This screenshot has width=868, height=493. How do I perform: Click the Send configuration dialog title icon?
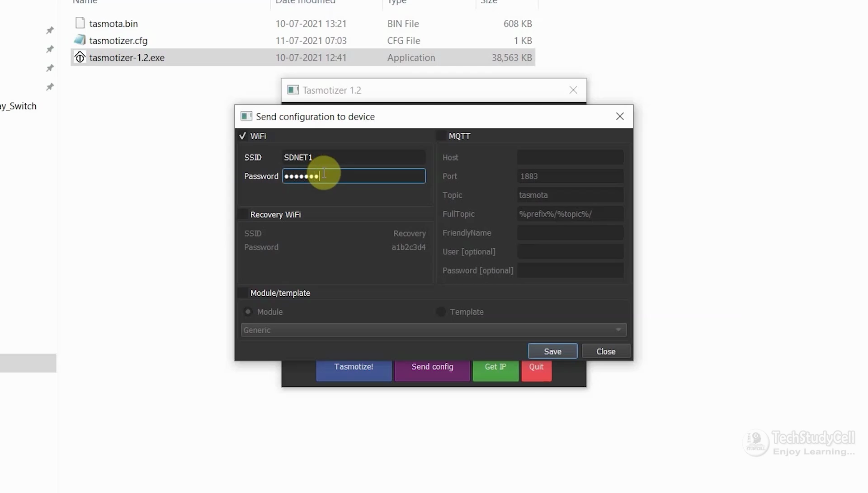(x=246, y=116)
